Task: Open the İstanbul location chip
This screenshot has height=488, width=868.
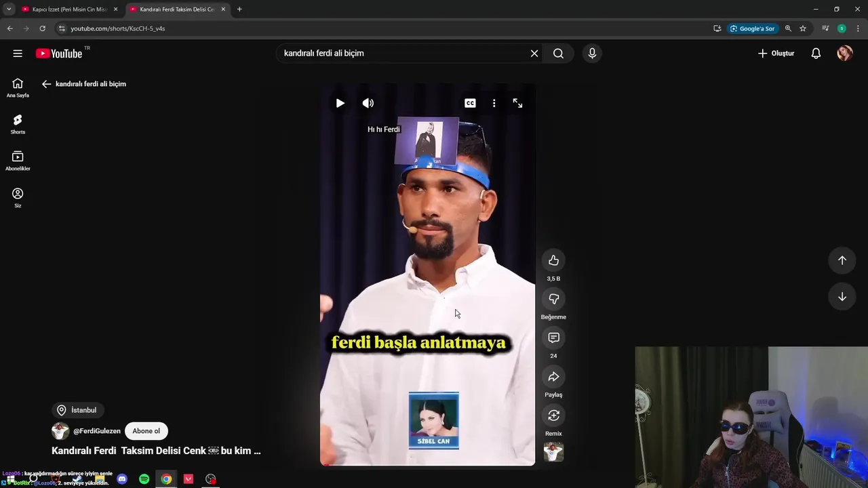Action: 77,410
